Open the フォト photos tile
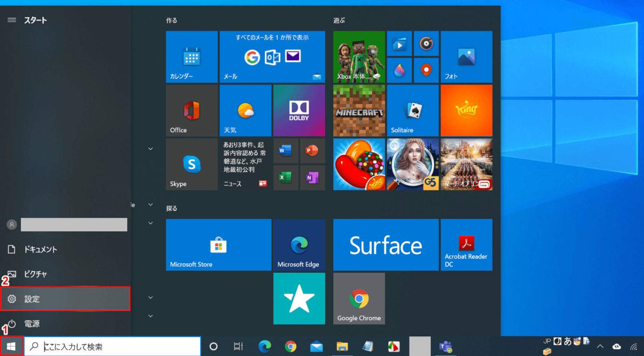 pyautogui.click(x=466, y=57)
